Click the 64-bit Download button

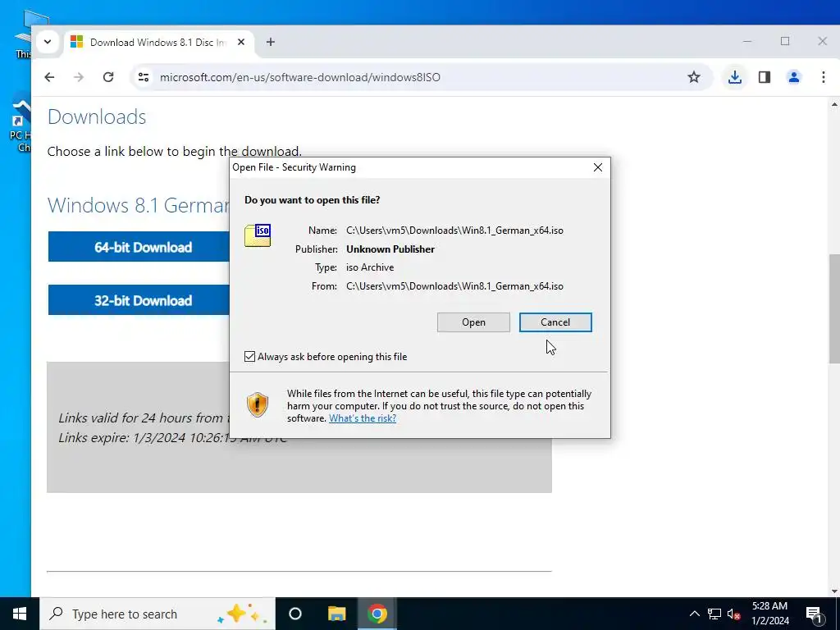139,247
